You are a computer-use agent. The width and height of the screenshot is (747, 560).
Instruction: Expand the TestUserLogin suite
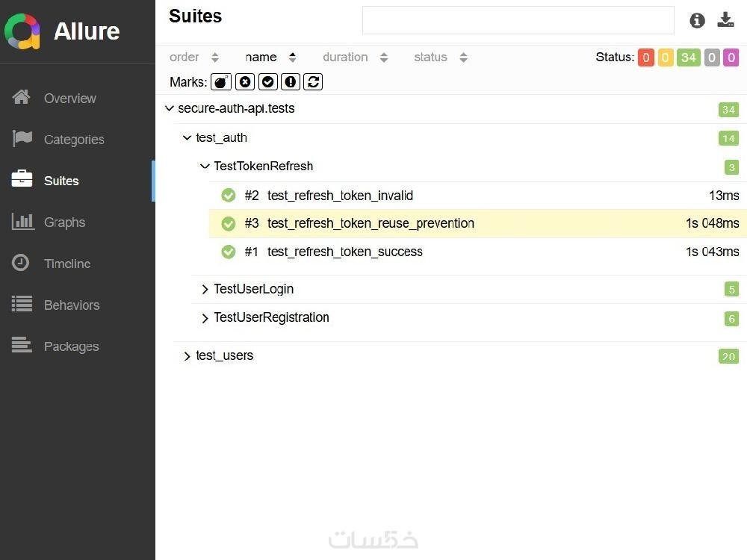(x=205, y=289)
